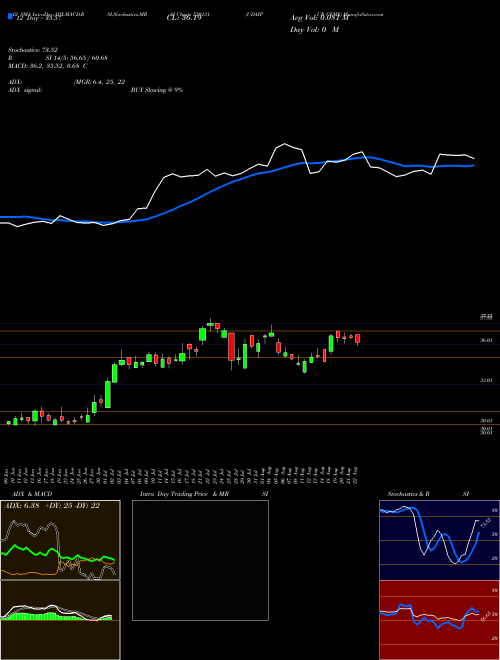
Task: Click the last red candlestick on the chart
Action: (x=357, y=339)
